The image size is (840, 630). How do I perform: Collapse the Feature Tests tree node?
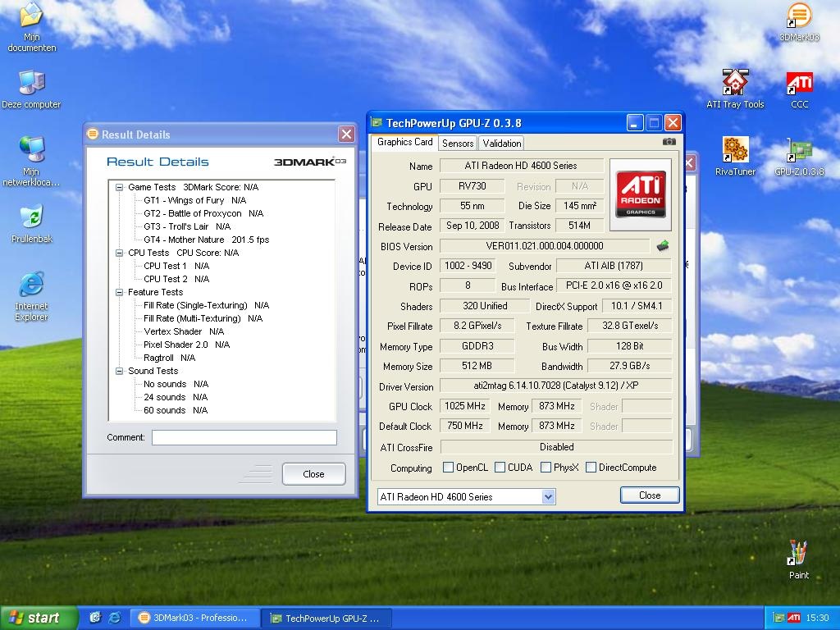tap(120, 292)
